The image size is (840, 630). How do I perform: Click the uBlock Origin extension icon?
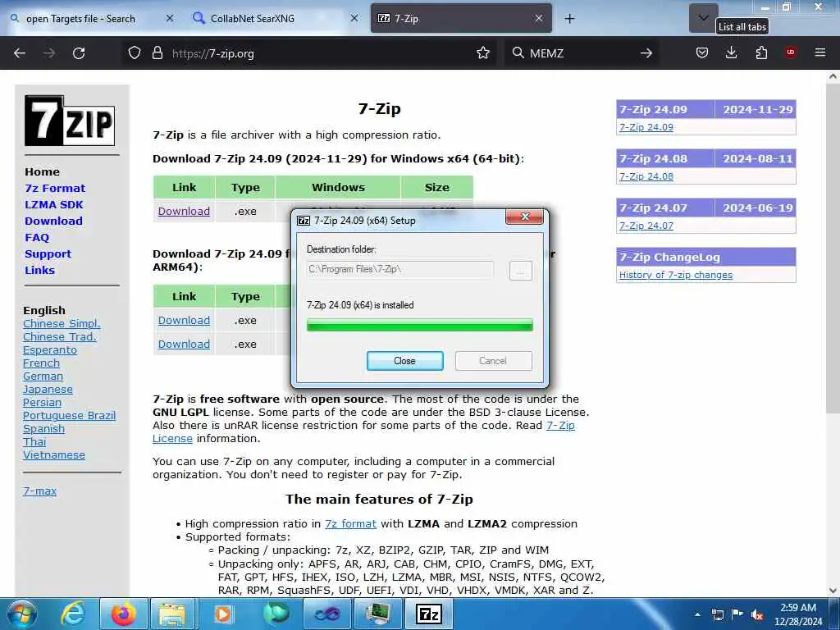pos(791,52)
